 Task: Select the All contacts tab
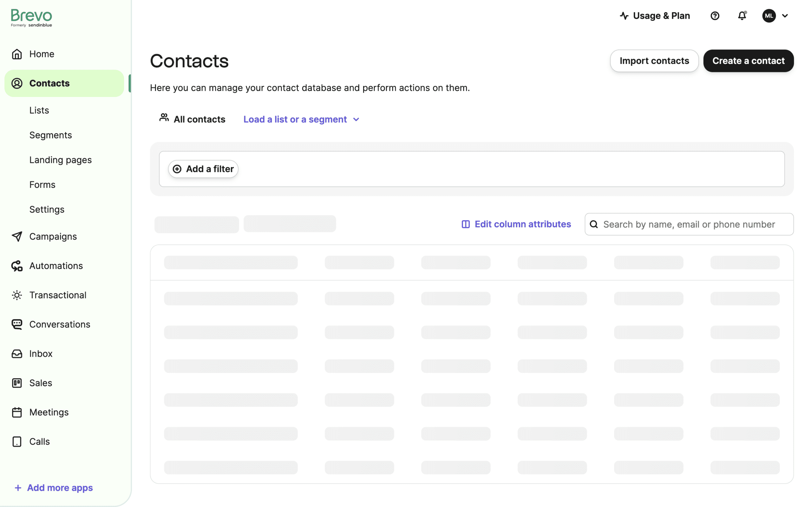tap(192, 119)
